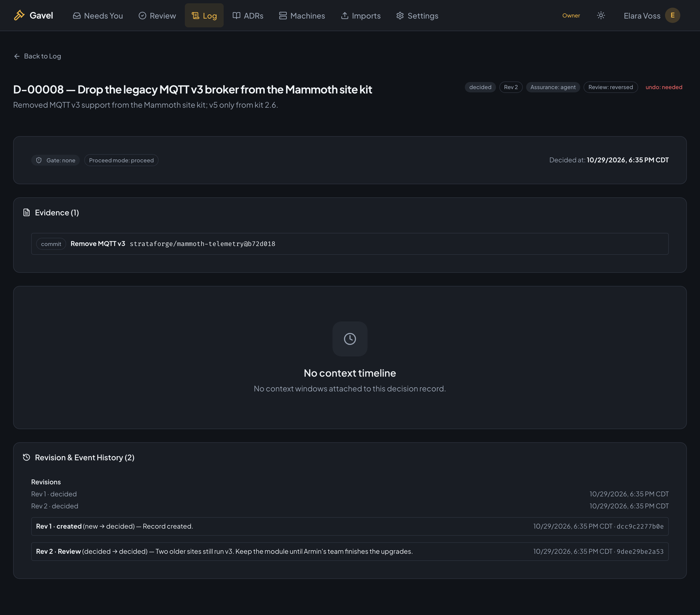Click the No context timeline heading
Viewport: 700px width, 615px height.
click(x=350, y=373)
